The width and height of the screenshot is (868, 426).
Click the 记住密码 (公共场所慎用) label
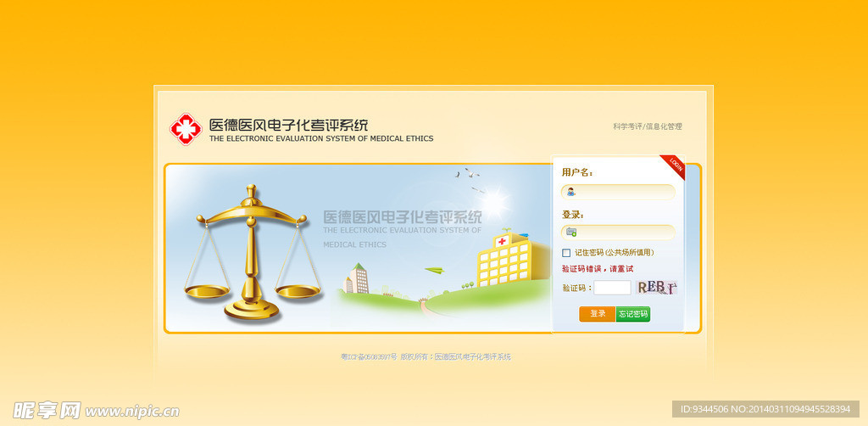point(615,253)
